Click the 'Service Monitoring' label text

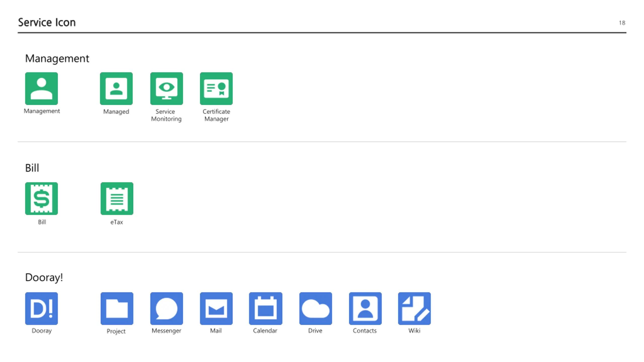(166, 115)
